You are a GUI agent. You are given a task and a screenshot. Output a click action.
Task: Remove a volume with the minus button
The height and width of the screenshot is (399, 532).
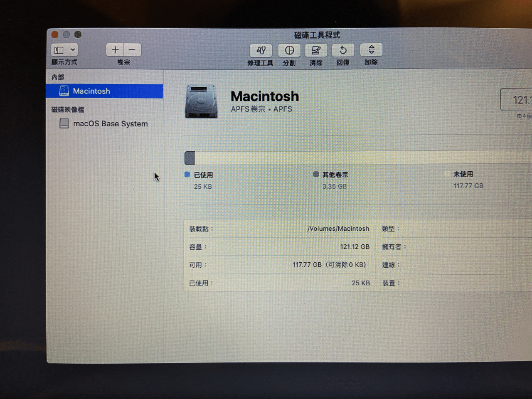132,50
